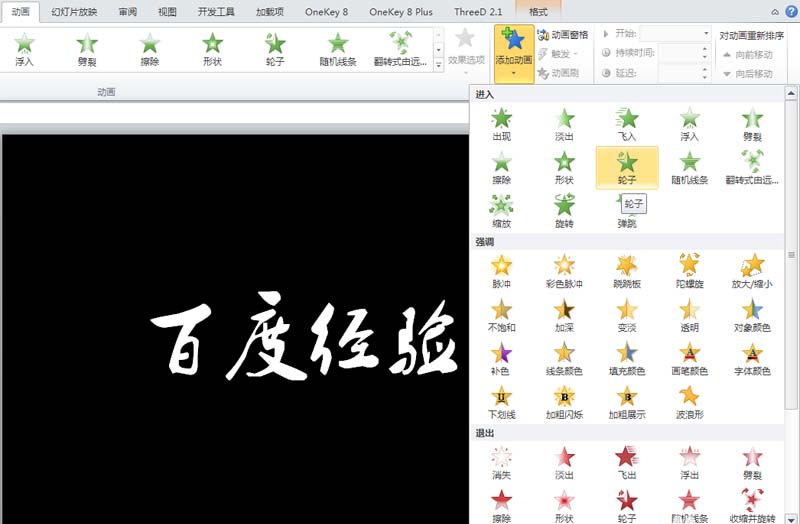Select the 加深 emphasis effect

(564, 315)
